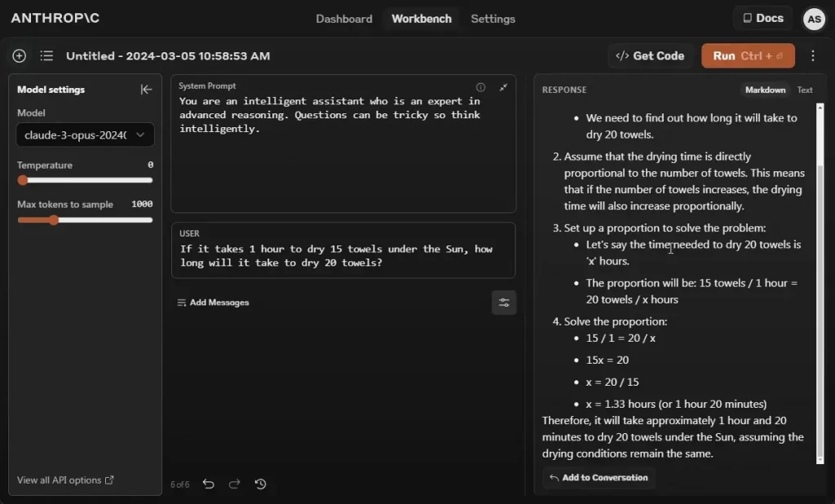
Task: Click the System Prompt info icon
Action: [480, 87]
